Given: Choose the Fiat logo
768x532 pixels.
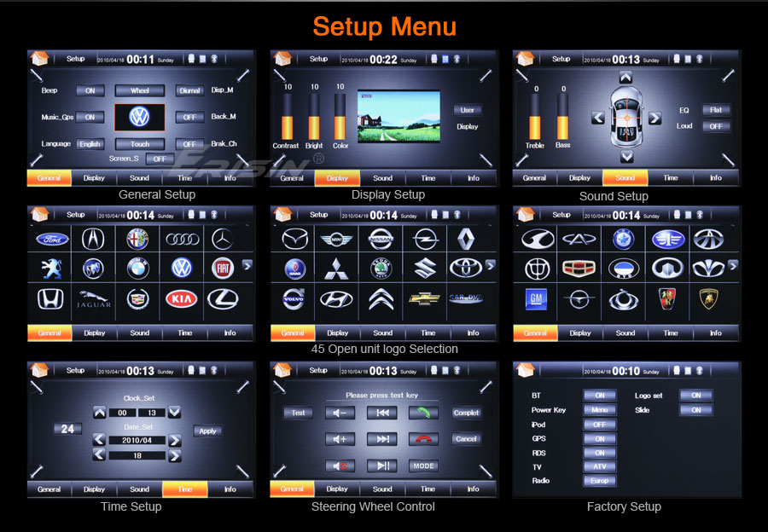Looking at the screenshot, I should click(x=223, y=268).
